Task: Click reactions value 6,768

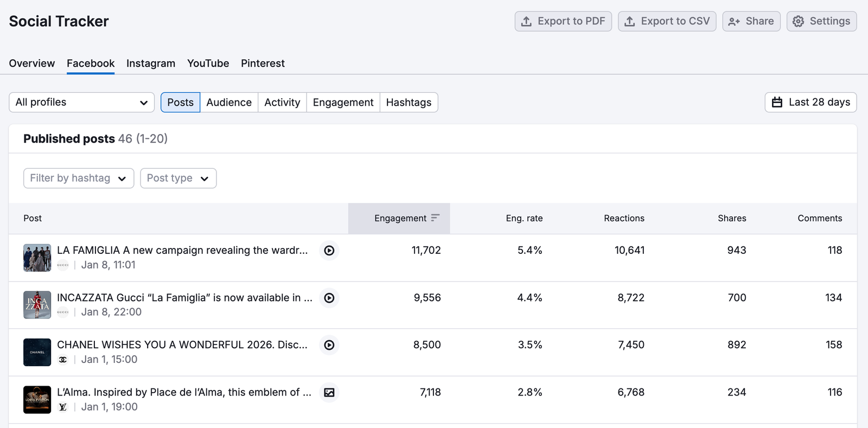Action: tap(631, 392)
